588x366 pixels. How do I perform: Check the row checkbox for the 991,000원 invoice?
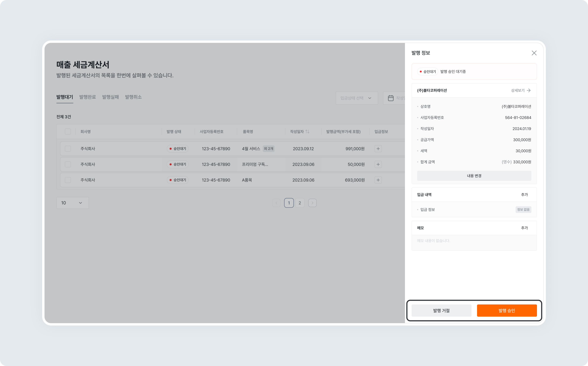(x=68, y=149)
